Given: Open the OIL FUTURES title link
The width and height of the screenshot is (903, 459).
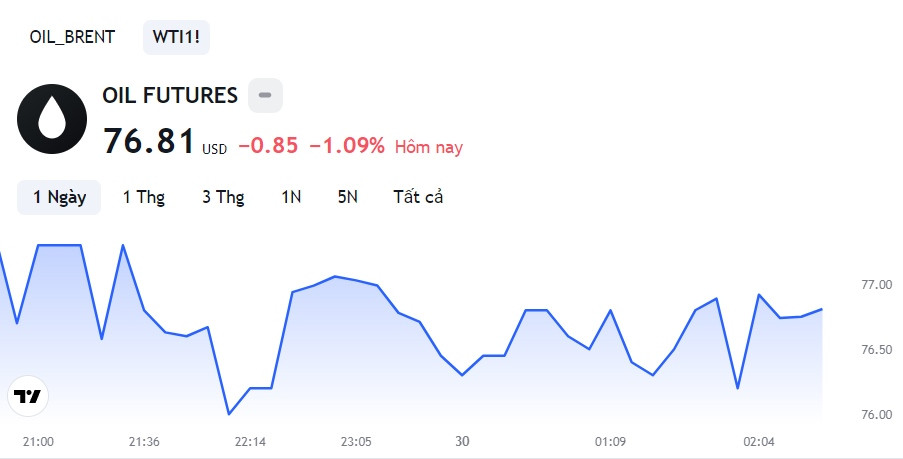Looking at the screenshot, I should point(170,95).
